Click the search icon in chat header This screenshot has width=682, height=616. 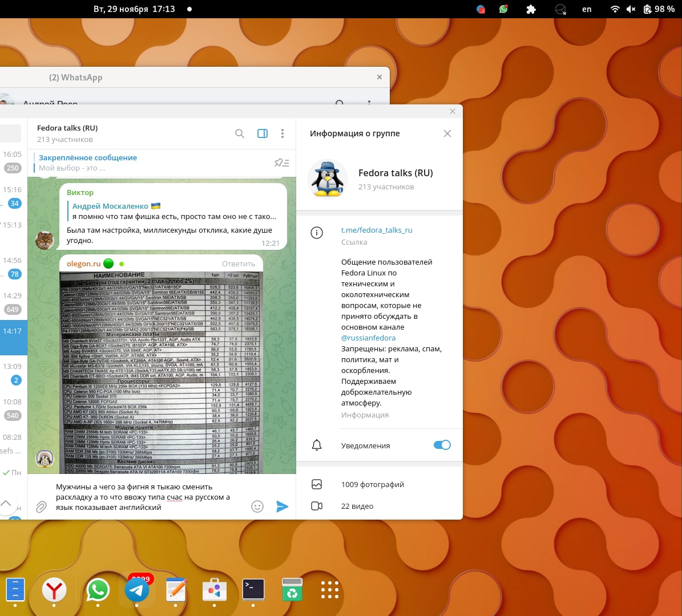tap(240, 133)
